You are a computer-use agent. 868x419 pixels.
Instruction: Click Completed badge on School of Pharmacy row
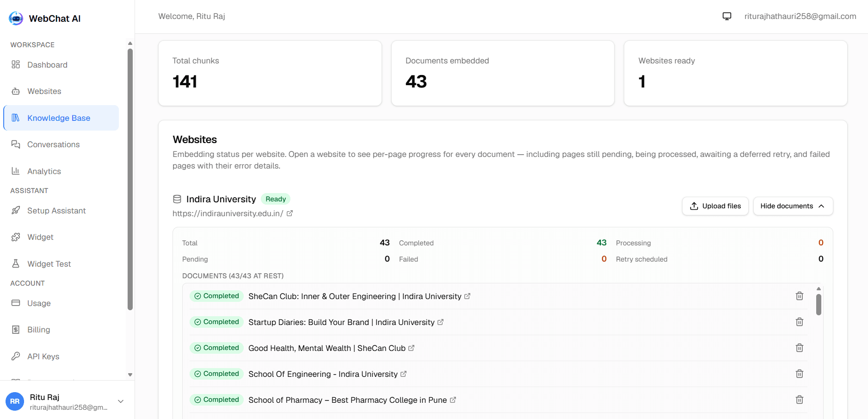click(x=217, y=400)
